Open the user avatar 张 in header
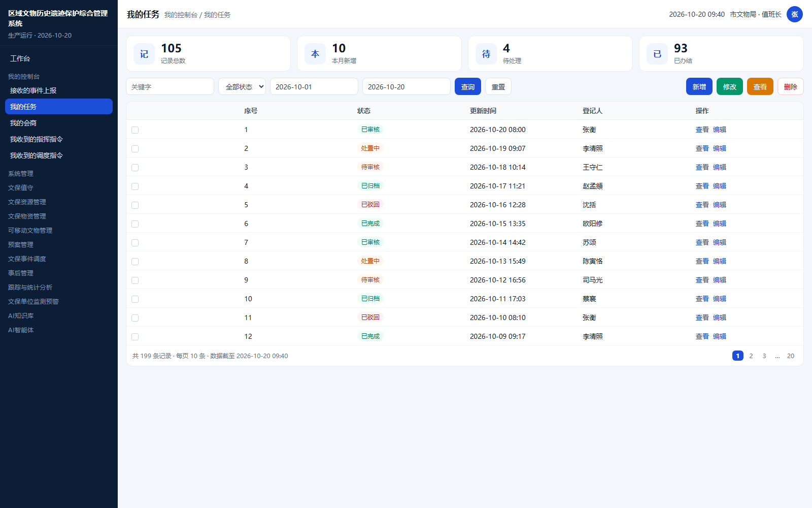 (795, 14)
